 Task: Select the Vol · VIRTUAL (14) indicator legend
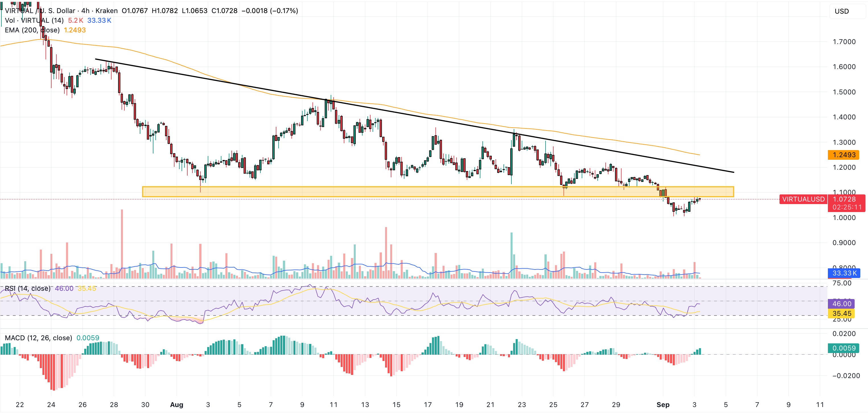pos(34,20)
